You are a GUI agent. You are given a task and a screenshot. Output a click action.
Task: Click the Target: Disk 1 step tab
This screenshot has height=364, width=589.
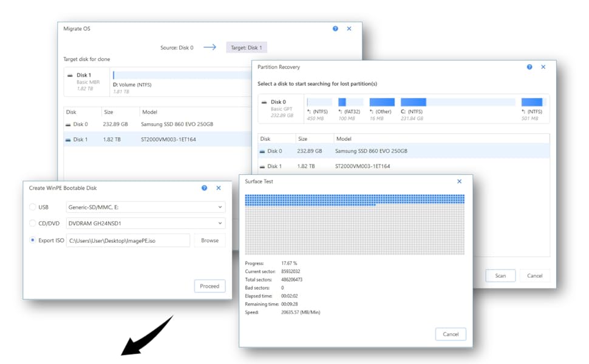(x=247, y=47)
